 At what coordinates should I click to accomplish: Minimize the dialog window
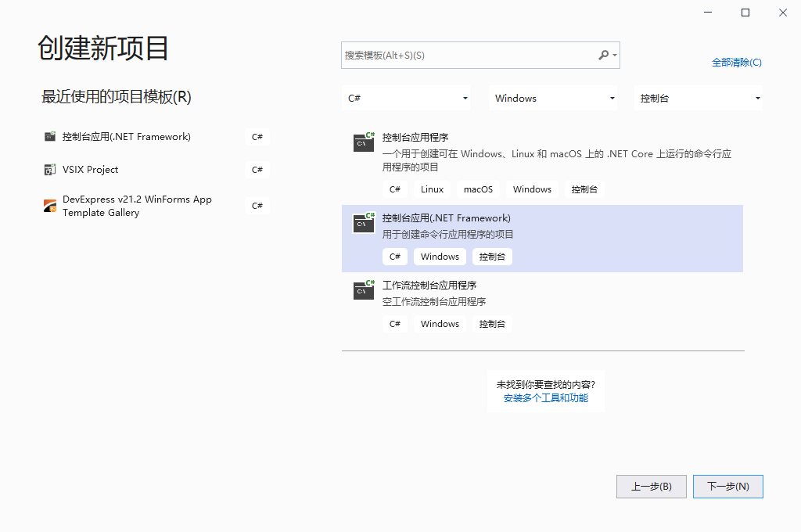point(707,13)
